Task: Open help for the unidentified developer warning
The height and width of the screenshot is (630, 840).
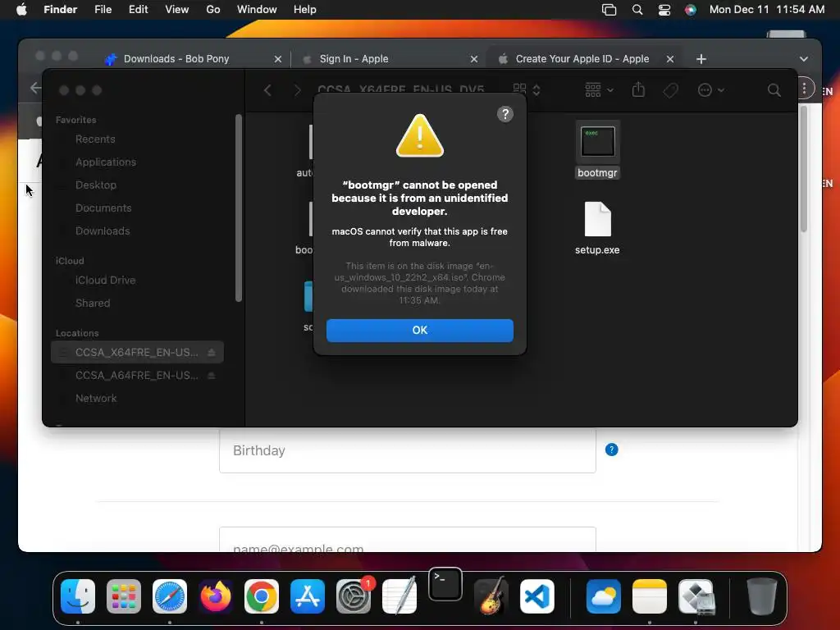Action: pyautogui.click(x=504, y=114)
